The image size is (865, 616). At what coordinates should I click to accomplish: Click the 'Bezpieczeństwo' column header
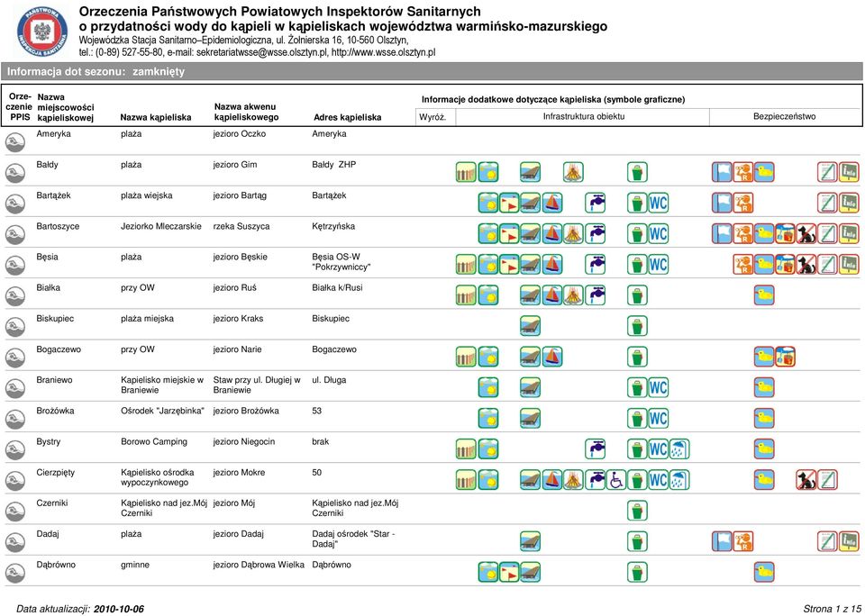[785, 116]
